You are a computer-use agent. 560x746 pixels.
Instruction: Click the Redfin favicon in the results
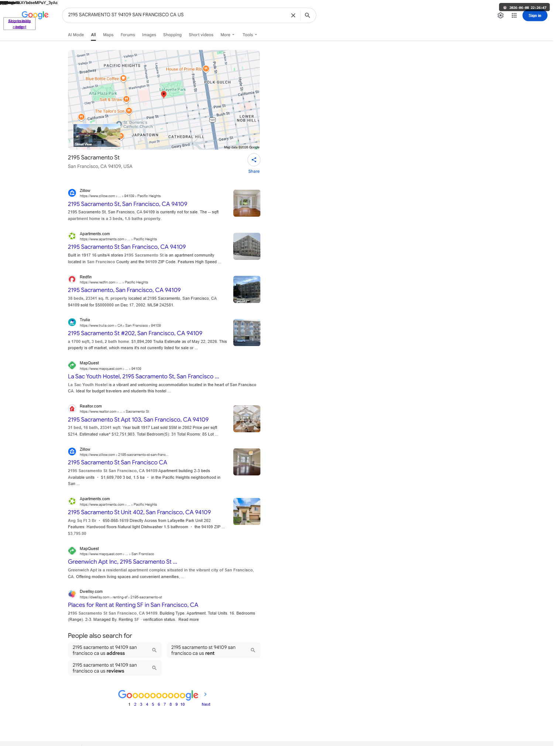click(72, 279)
